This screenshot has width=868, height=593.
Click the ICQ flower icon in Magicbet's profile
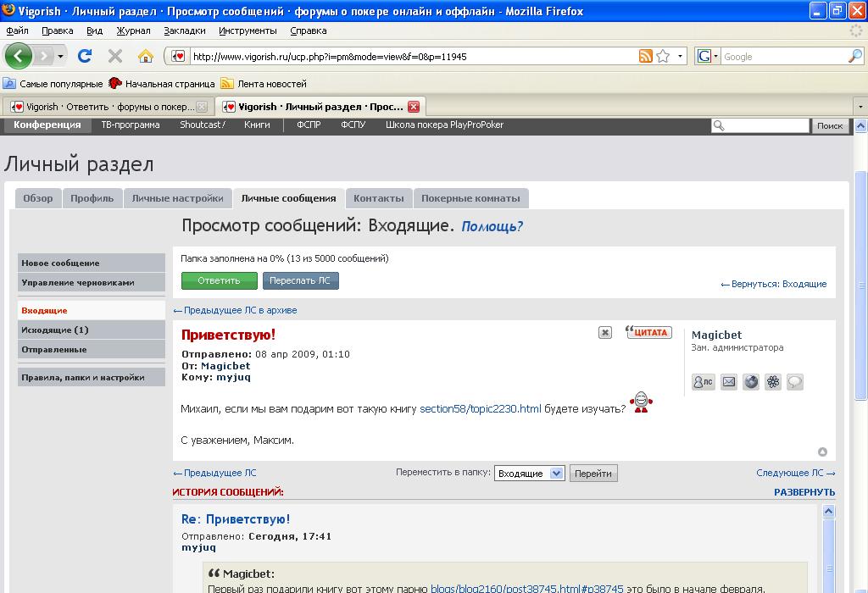[x=773, y=382]
